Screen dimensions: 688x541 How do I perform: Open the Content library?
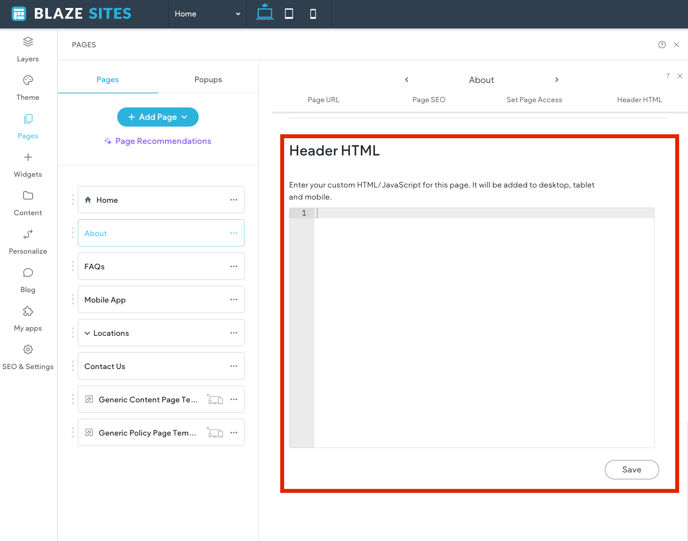(28, 202)
